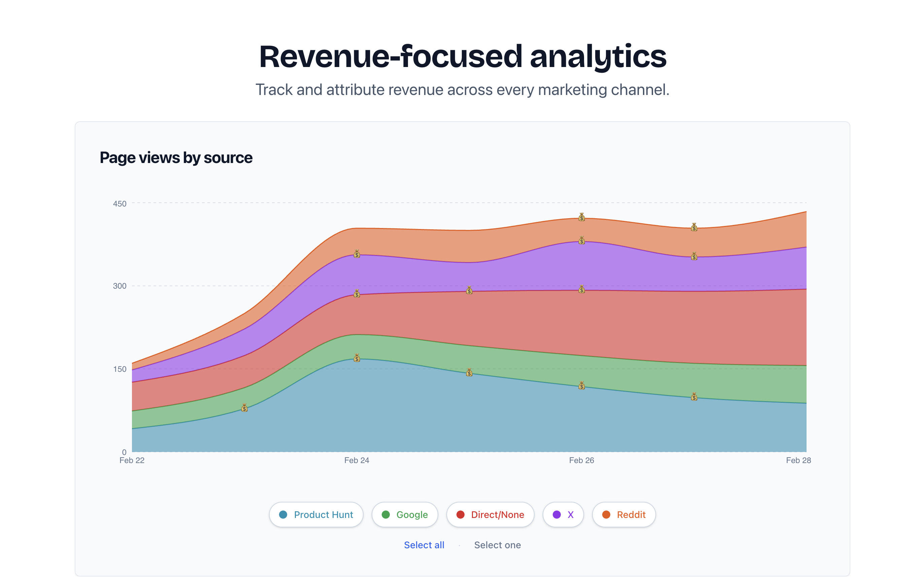Click the money bag at the X series peak near Feb 26

coord(582,241)
